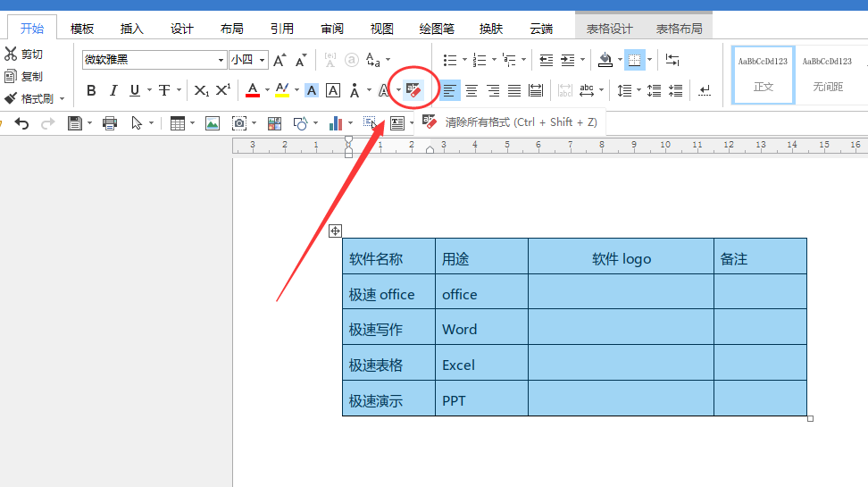Image resolution: width=868 pixels, height=487 pixels.
Task: Click the shading paint bucket icon
Action: coord(605,60)
